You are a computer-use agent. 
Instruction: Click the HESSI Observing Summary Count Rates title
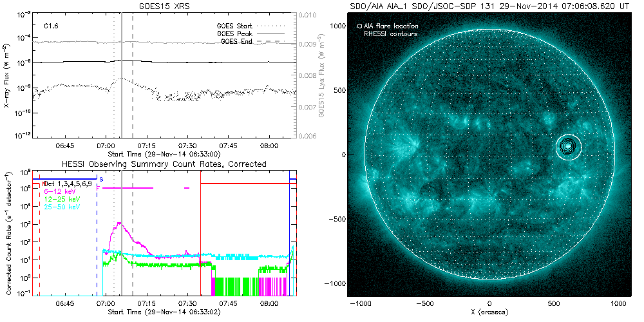point(165,164)
